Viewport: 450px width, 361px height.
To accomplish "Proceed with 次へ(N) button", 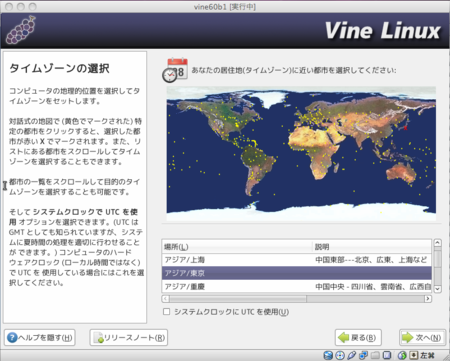I will [422, 338].
